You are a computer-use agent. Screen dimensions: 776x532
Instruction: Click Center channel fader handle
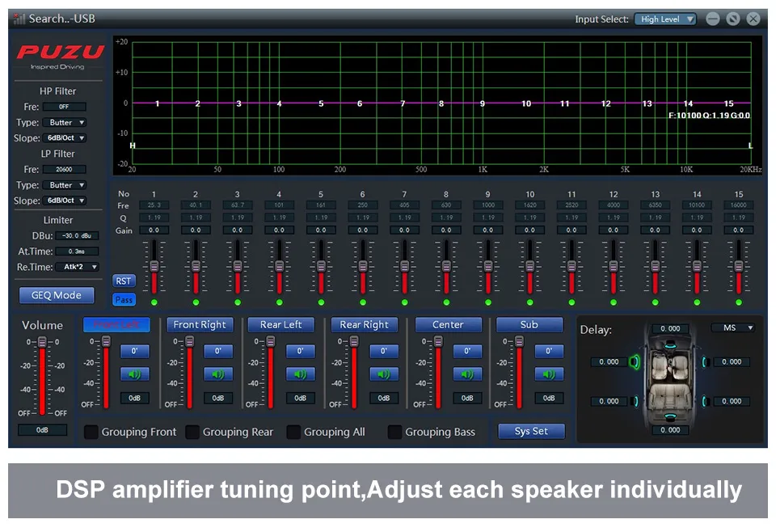pyautogui.click(x=438, y=341)
